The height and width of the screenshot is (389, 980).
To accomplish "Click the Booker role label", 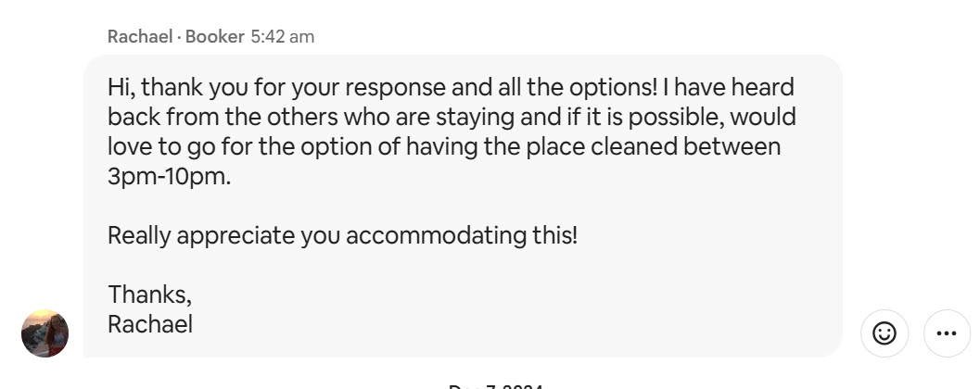I will pos(215,37).
